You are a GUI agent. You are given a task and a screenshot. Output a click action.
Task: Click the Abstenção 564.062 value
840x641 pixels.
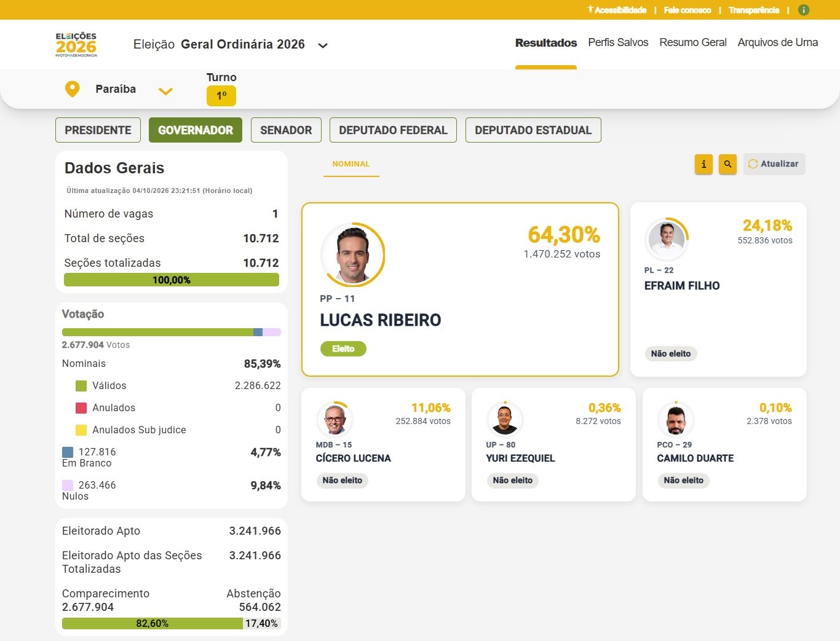pos(260,607)
